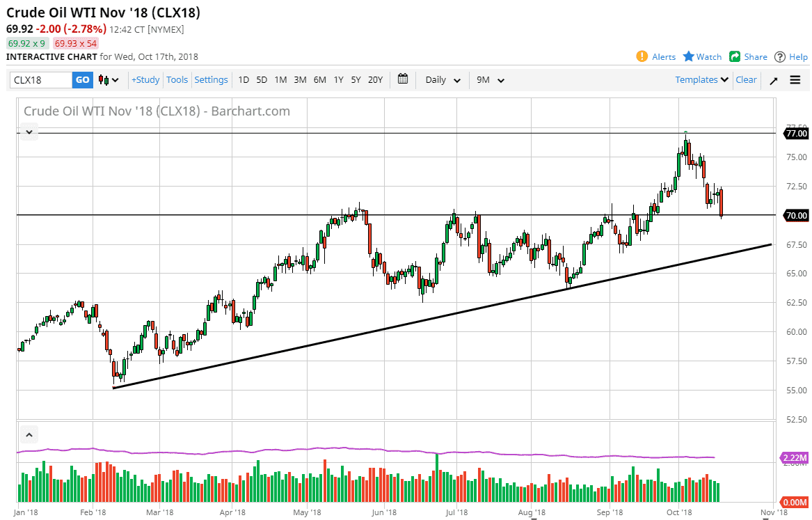Collapse the price pane chevron toggle

tap(29, 132)
